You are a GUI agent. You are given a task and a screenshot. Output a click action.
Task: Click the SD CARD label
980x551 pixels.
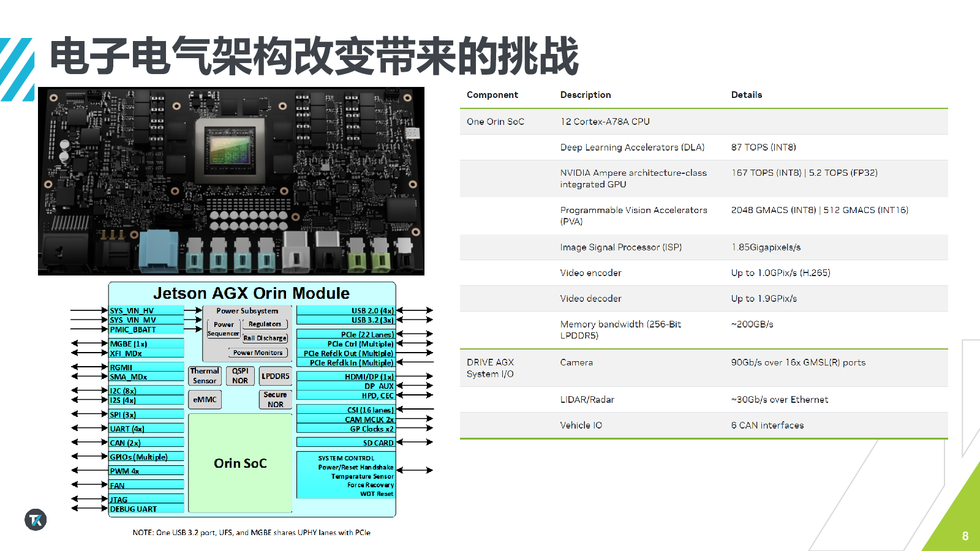[x=379, y=443]
